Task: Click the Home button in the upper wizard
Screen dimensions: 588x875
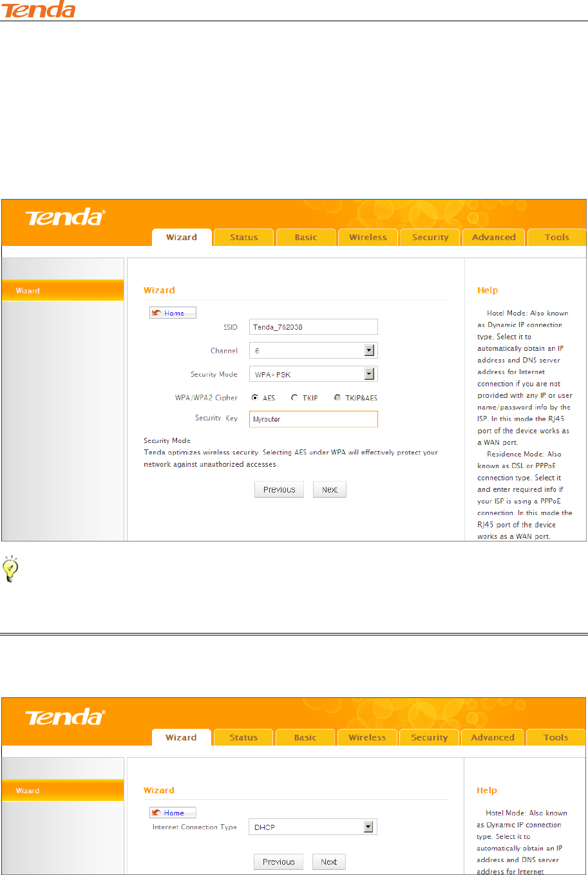Action: pos(173,313)
